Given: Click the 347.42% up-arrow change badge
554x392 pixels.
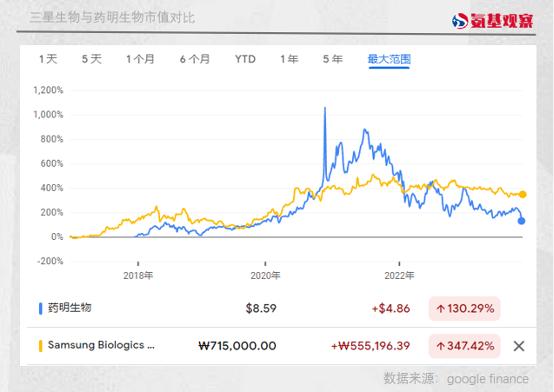Looking at the screenshot, I should click(x=465, y=346).
